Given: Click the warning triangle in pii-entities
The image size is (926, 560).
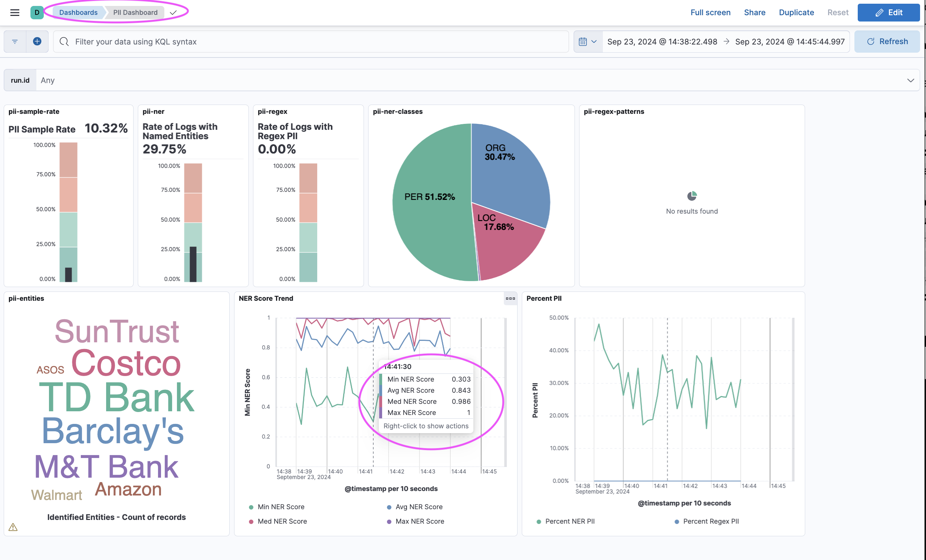Looking at the screenshot, I should click(13, 527).
